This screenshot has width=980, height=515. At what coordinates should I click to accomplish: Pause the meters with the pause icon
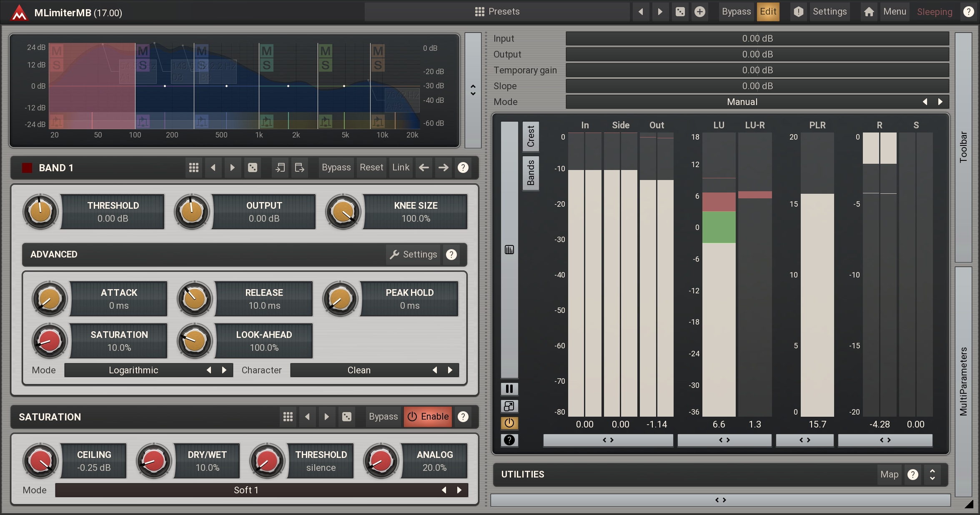click(x=509, y=389)
